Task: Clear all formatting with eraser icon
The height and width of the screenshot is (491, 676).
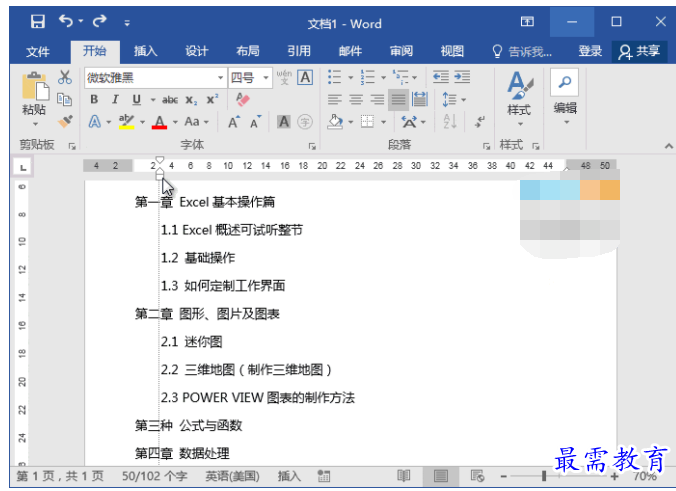Action: click(x=243, y=100)
